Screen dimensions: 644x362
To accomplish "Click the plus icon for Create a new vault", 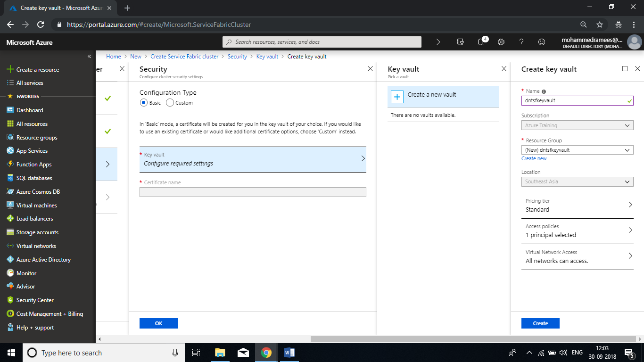I will point(397,97).
